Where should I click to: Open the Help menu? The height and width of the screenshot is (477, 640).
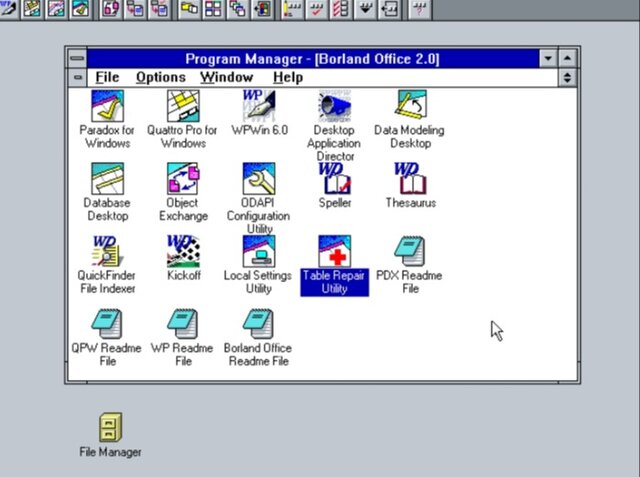point(288,77)
